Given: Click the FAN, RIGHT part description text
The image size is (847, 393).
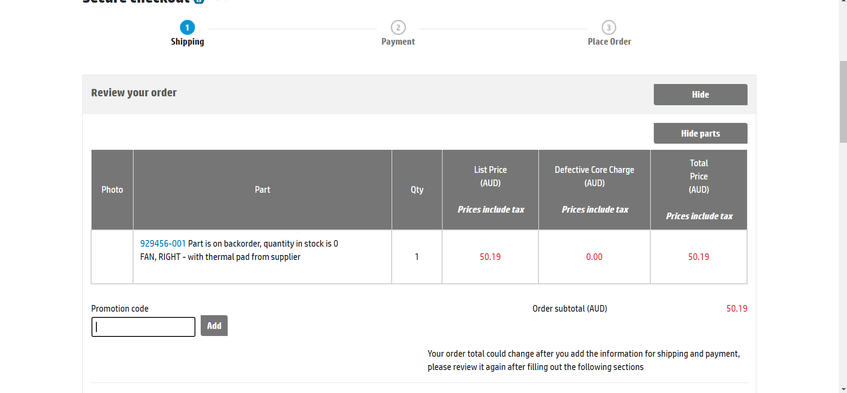Looking at the screenshot, I should point(220,257).
